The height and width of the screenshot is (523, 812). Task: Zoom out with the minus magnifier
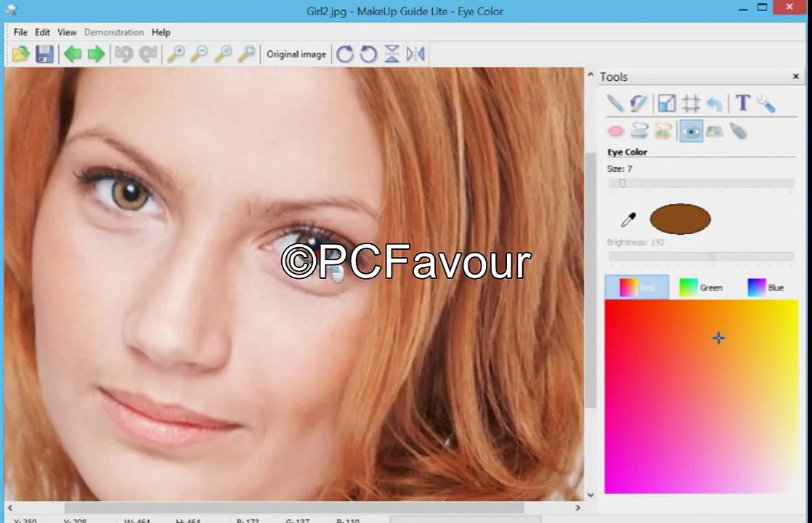pos(200,54)
